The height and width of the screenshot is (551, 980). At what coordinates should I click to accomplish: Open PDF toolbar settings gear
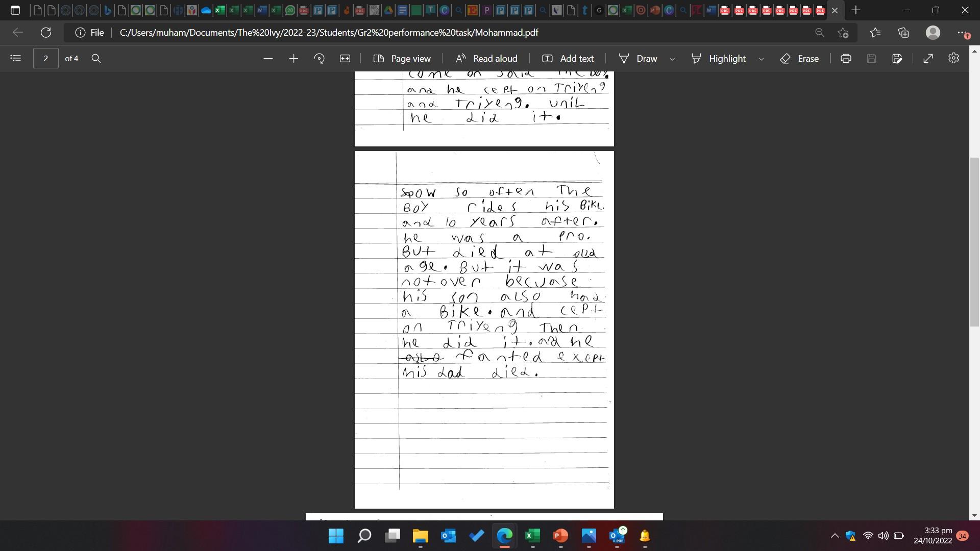tap(953, 58)
